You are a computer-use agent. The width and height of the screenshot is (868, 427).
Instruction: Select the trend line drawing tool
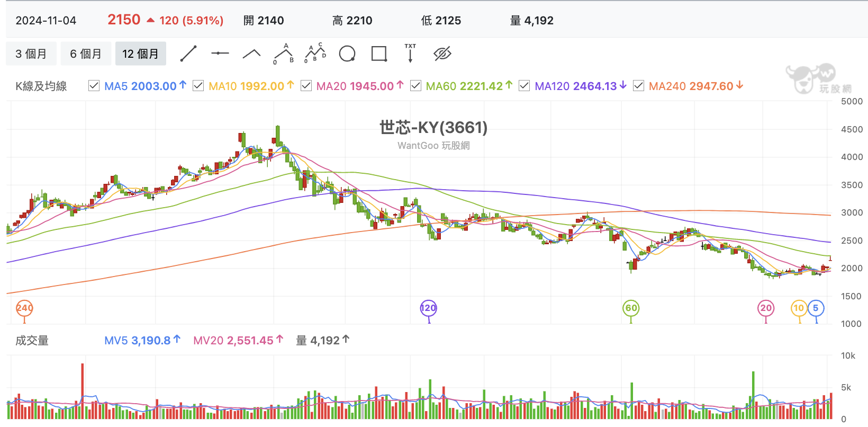point(188,54)
